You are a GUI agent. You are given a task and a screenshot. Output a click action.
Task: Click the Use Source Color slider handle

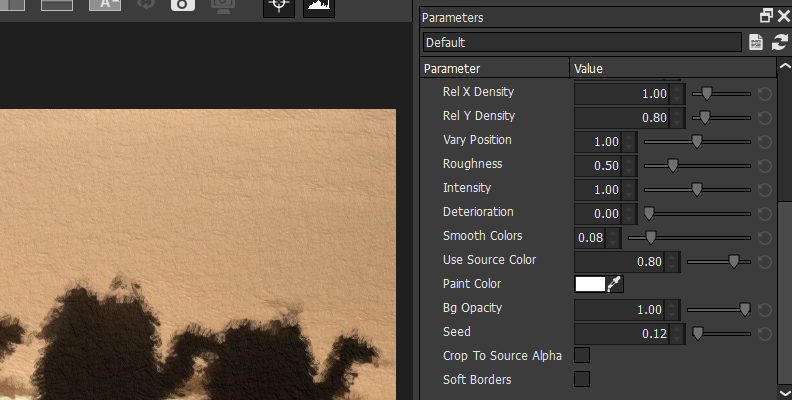pos(733,262)
